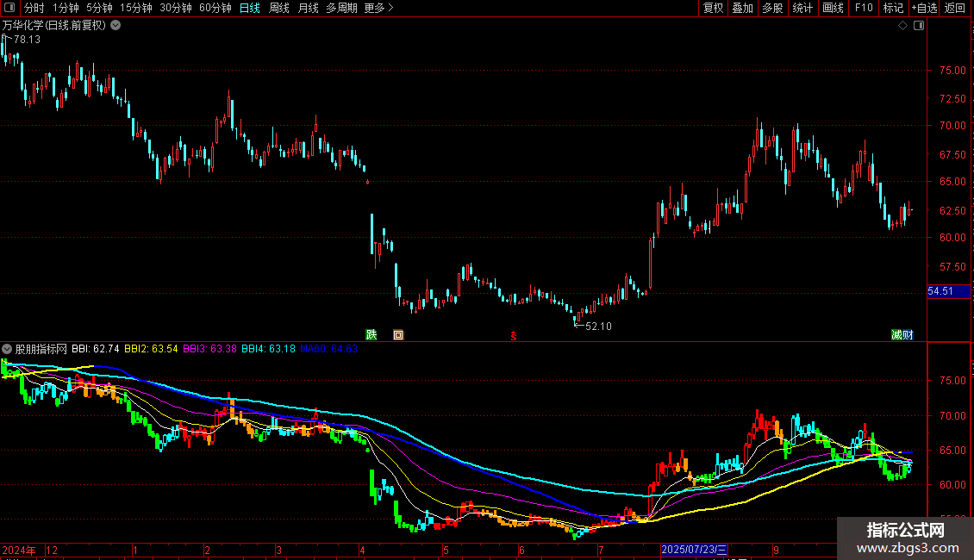Open the 复权 adjustment option
The image size is (974, 560).
pos(713,8)
